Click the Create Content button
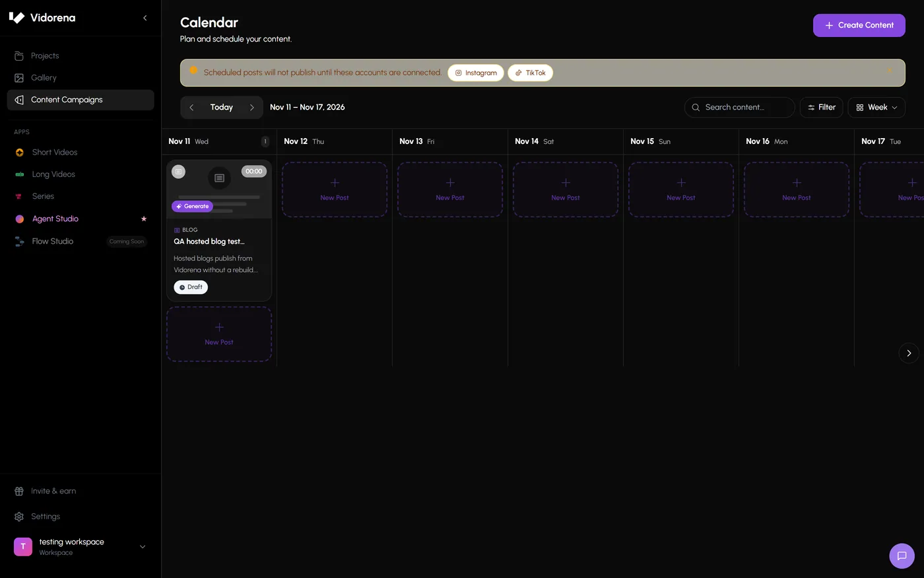Image resolution: width=924 pixels, height=578 pixels. point(859,25)
